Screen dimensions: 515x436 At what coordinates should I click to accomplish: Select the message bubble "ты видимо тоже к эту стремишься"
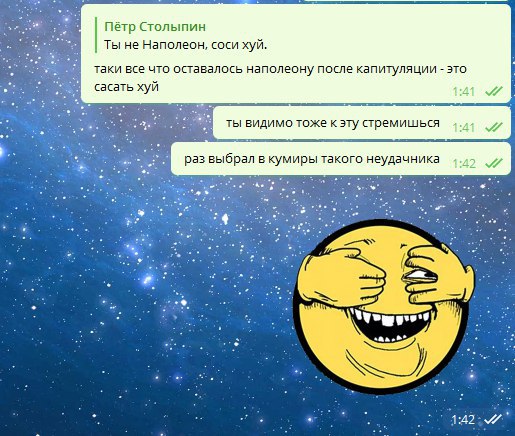coord(362,123)
